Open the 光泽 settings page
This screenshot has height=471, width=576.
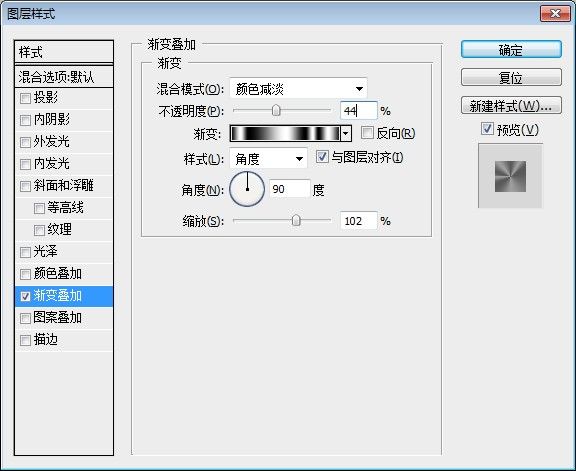(x=46, y=252)
